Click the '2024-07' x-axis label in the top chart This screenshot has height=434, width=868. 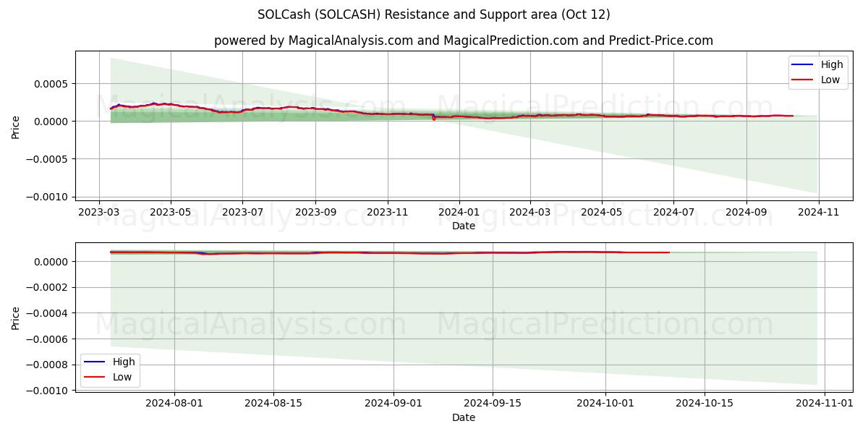pyautogui.click(x=673, y=213)
